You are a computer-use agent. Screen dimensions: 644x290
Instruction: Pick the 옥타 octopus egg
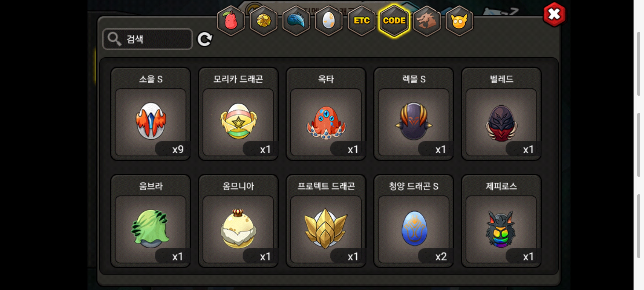coord(326,114)
